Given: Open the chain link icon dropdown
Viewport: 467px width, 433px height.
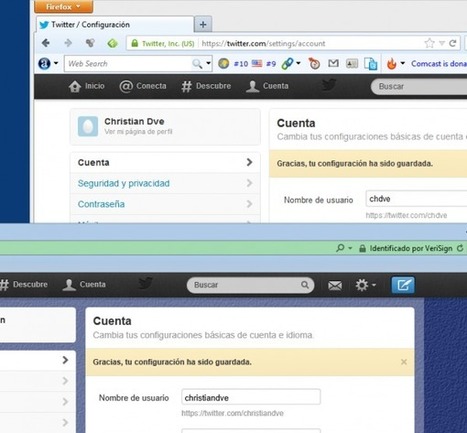Looking at the screenshot, I should click(x=298, y=63).
